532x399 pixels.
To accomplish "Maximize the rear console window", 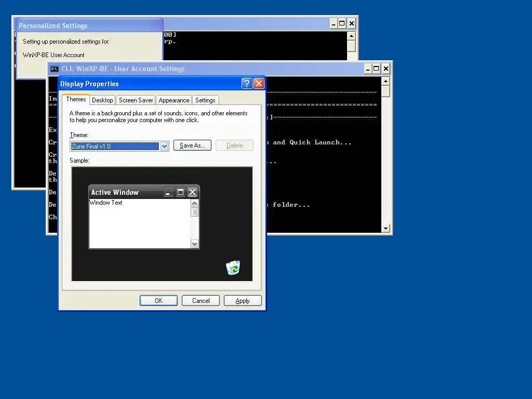I will click(x=342, y=24).
